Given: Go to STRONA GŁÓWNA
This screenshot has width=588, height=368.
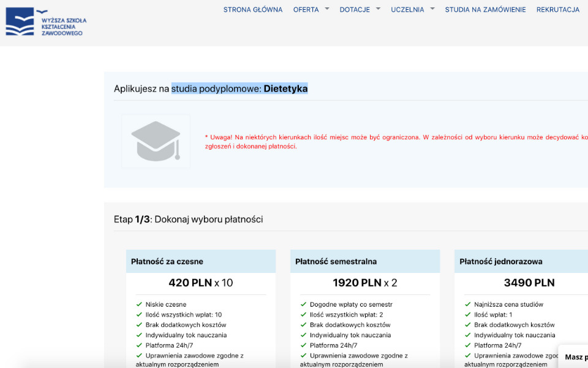Looking at the screenshot, I should [253, 9].
